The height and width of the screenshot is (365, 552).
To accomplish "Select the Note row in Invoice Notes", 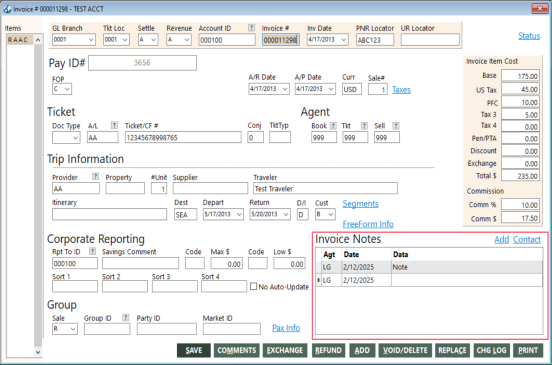I will (x=429, y=267).
